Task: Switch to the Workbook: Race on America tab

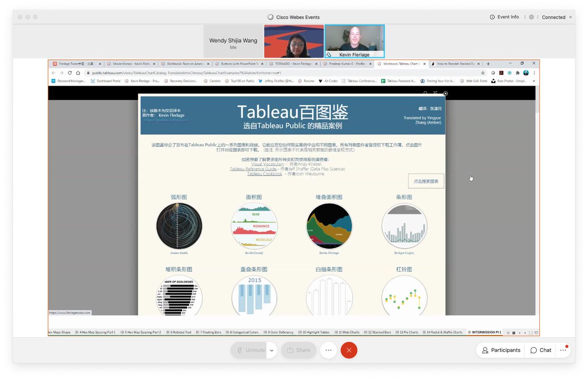Action: 185,64
